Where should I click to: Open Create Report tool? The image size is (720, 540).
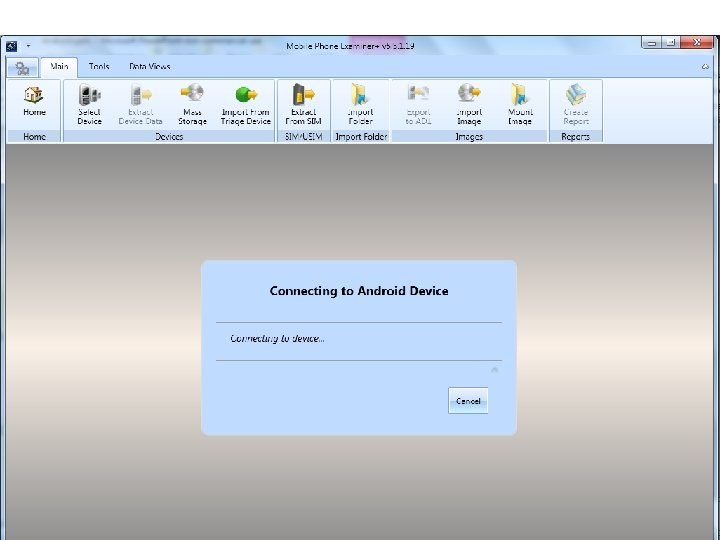(x=576, y=105)
